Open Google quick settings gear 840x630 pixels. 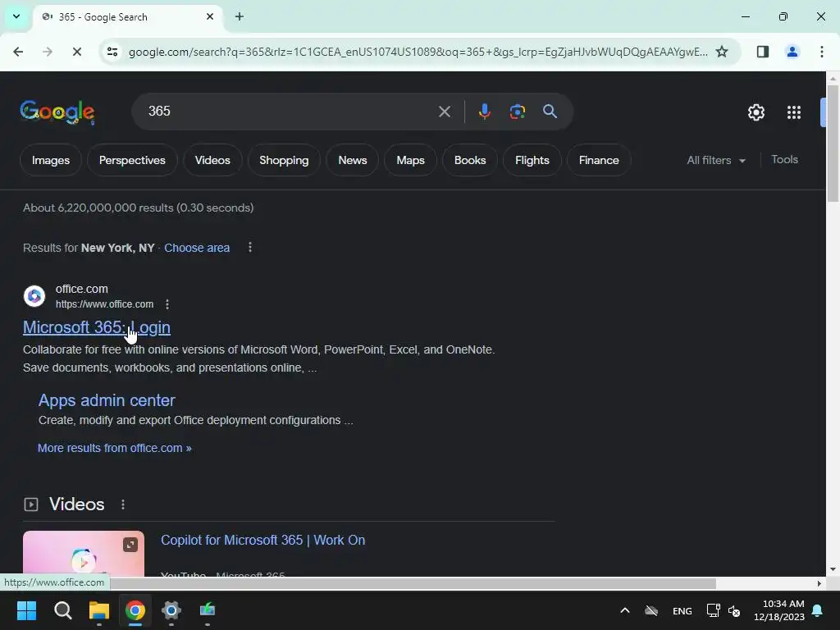756,112
